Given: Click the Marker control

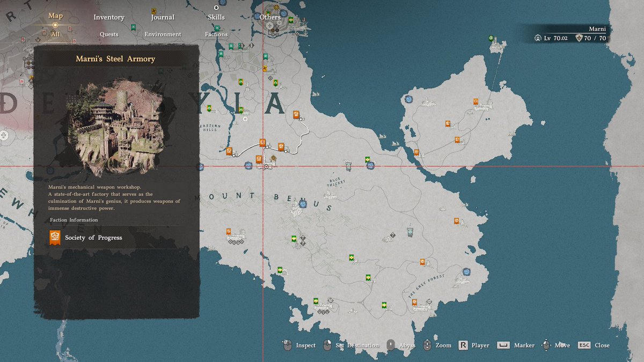Looking at the screenshot, I should point(516,345).
